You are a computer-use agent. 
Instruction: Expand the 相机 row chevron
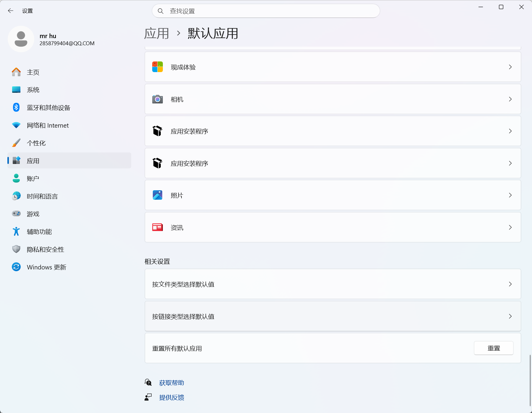click(x=510, y=99)
